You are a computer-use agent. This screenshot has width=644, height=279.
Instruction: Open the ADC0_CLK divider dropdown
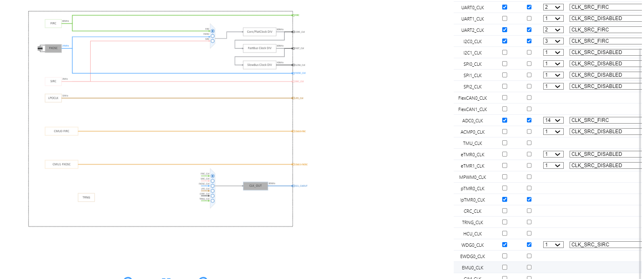(x=553, y=120)
